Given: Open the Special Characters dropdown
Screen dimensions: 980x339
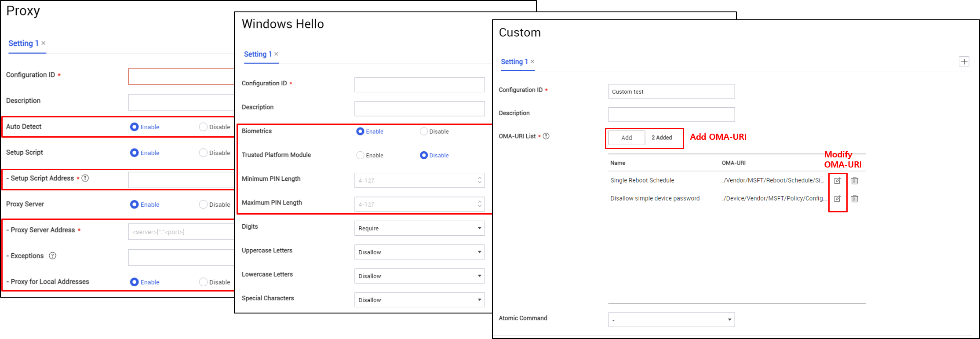Looking at the screenshot, I should tap(419, 300).
